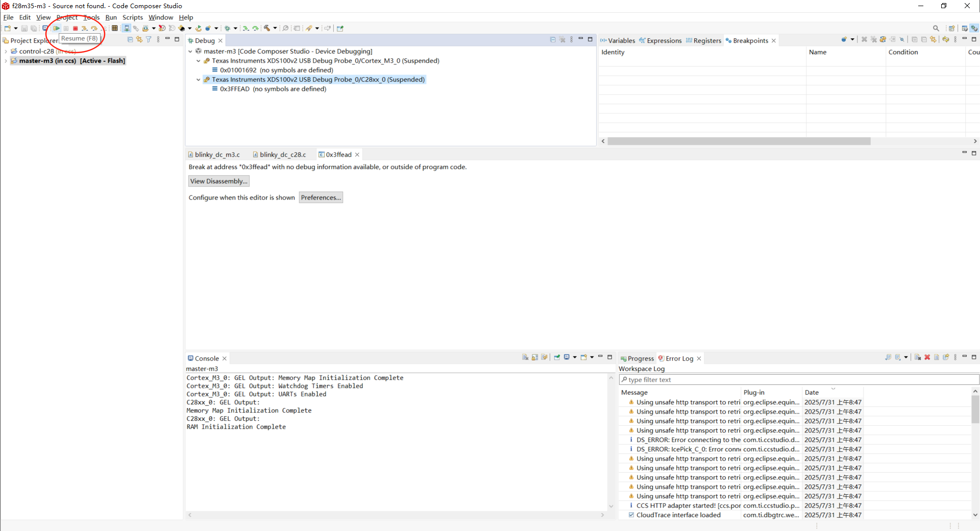Click the Step Over toolbar icon
Viewport: 980px width, 531px height.
pos(94,29)
